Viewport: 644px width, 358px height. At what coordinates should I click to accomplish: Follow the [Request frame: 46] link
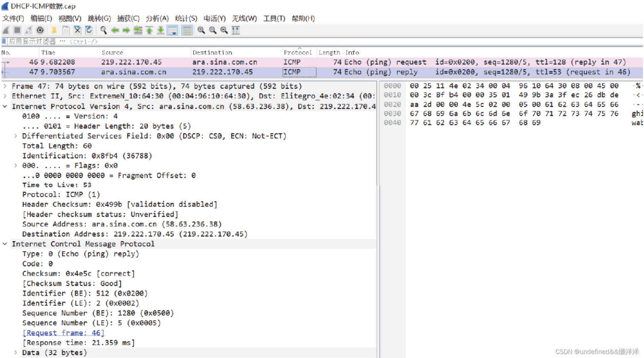pos(63,333)
